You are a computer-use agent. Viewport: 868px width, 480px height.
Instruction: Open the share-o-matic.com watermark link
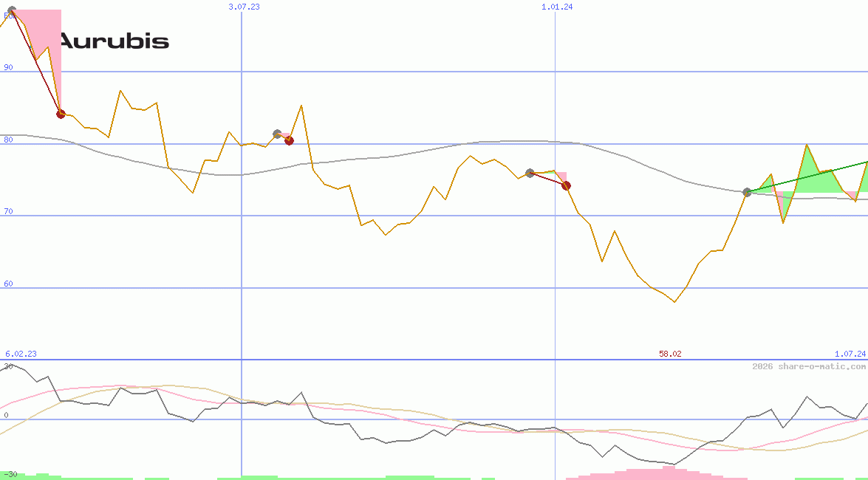[809, 366]
